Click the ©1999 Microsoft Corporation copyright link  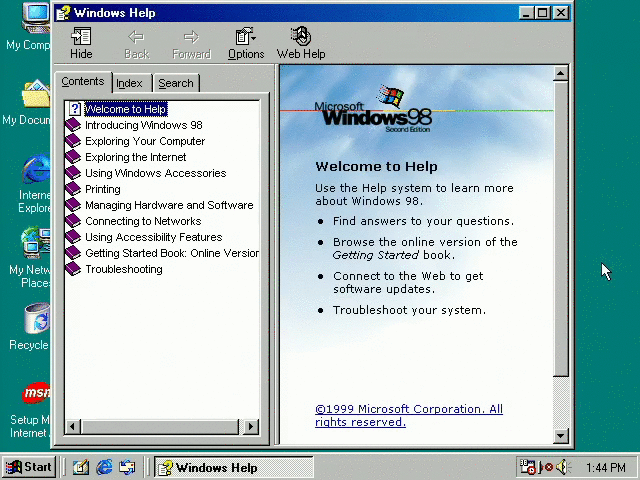409,416
